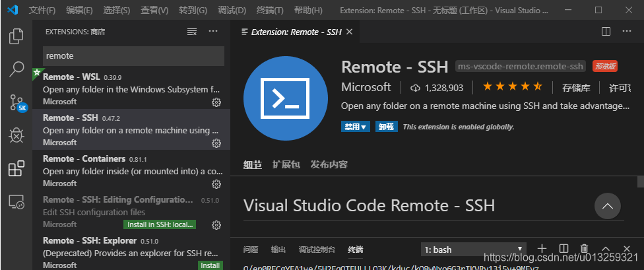Click the VS Code logo icon
Screen dimensions: 644x270
(x=13, y=10)
